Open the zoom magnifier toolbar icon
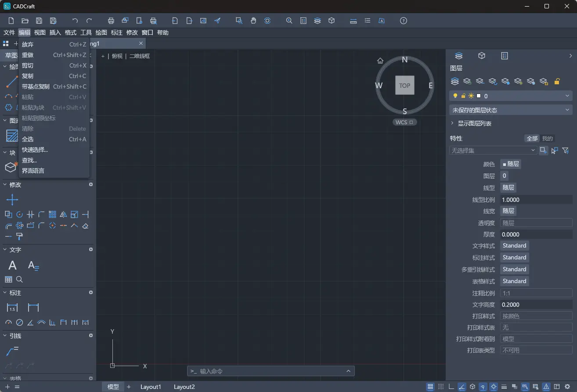Viewport: 577px width, 392px height. (289, 21)
